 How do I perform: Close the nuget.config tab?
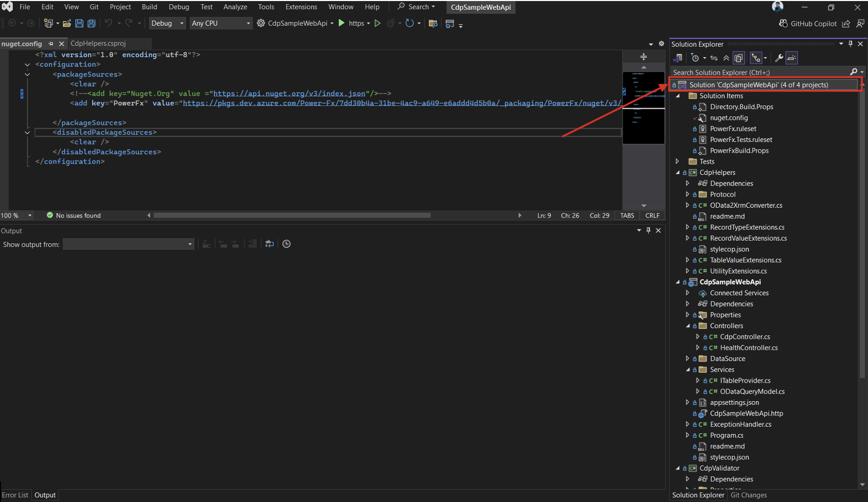tap(62, 44)
